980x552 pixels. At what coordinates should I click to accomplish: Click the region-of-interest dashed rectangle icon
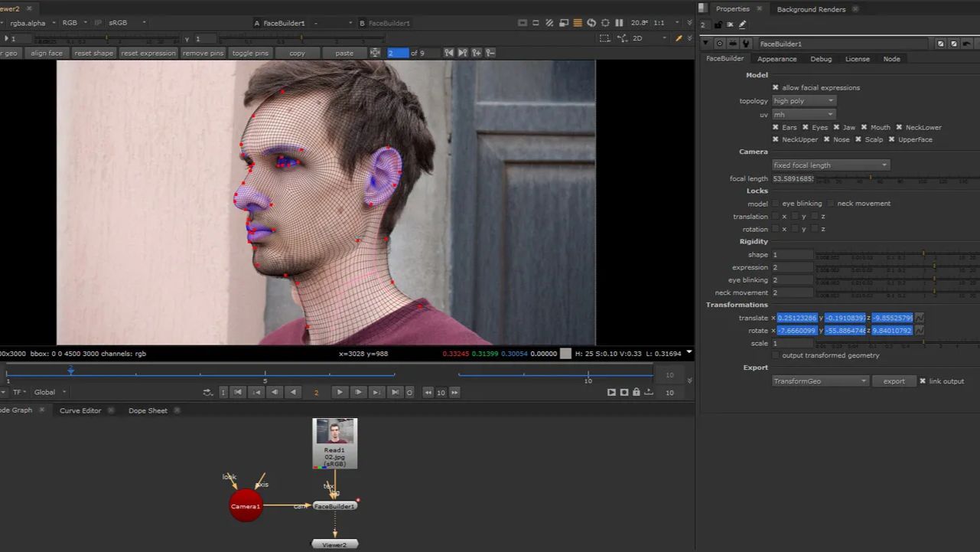(604, 38)
